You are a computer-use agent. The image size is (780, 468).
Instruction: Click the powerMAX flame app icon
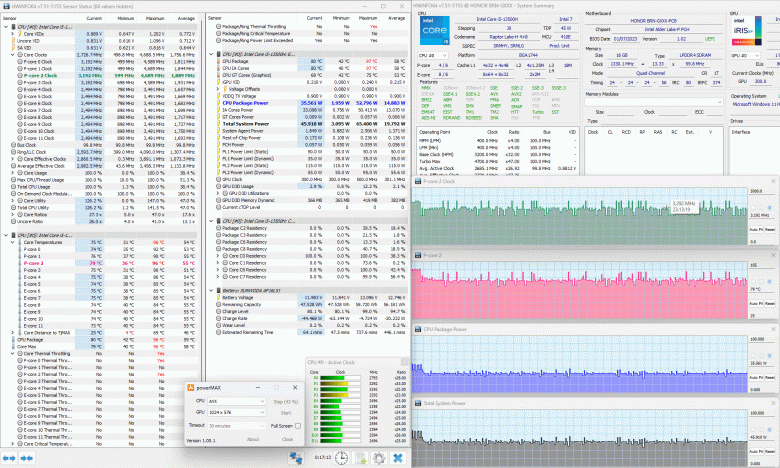coord(189,387)
